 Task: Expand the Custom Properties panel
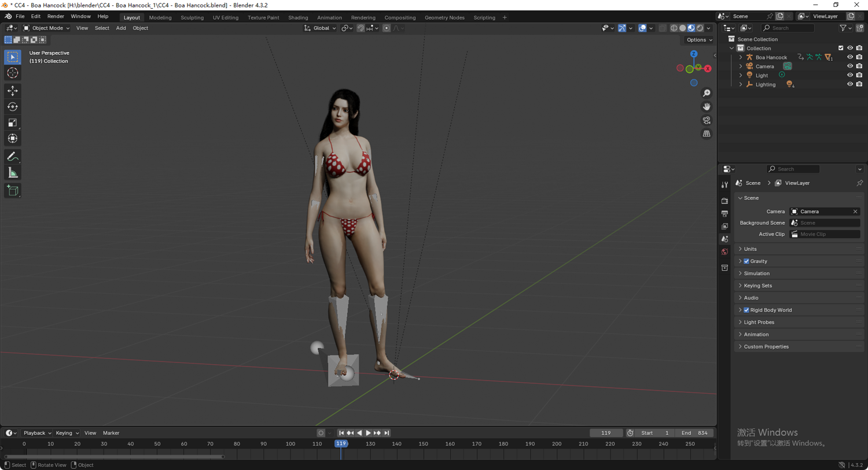point(799,347)
